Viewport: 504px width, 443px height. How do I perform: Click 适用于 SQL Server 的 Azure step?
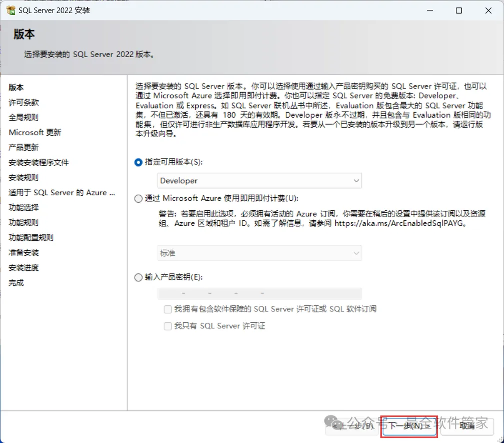tap(62, 193)
